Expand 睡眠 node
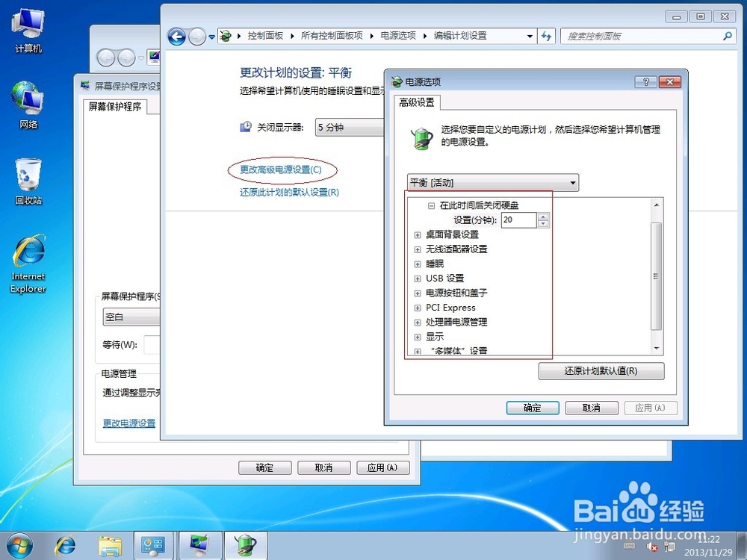747x560 pixels. point(418,264)
